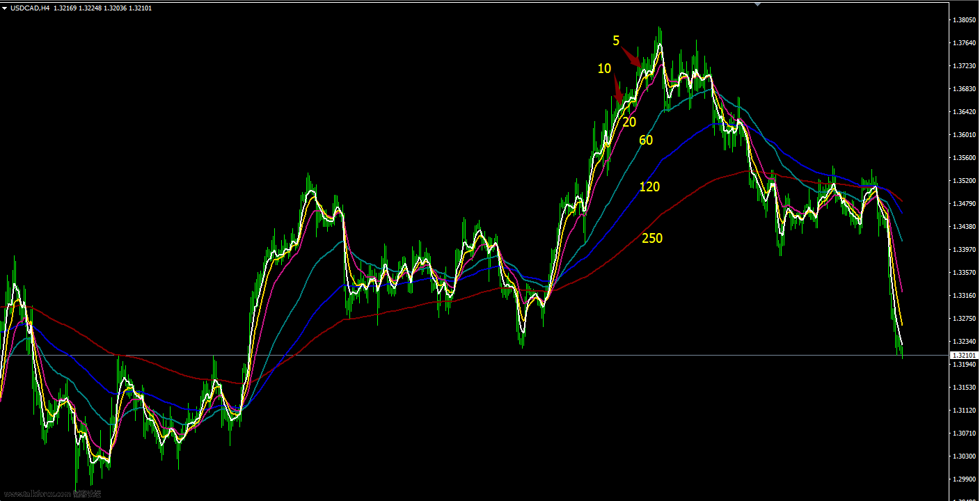Viewport: 980px width, 501px height.
Task: Click the 1.38050 price scale label
Action: (965, 20)
